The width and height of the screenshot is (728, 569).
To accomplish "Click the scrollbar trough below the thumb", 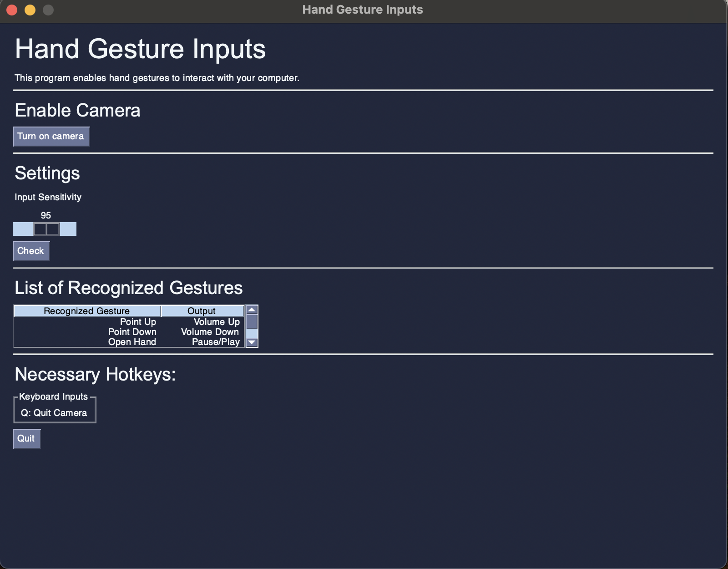I will point(252,333).
